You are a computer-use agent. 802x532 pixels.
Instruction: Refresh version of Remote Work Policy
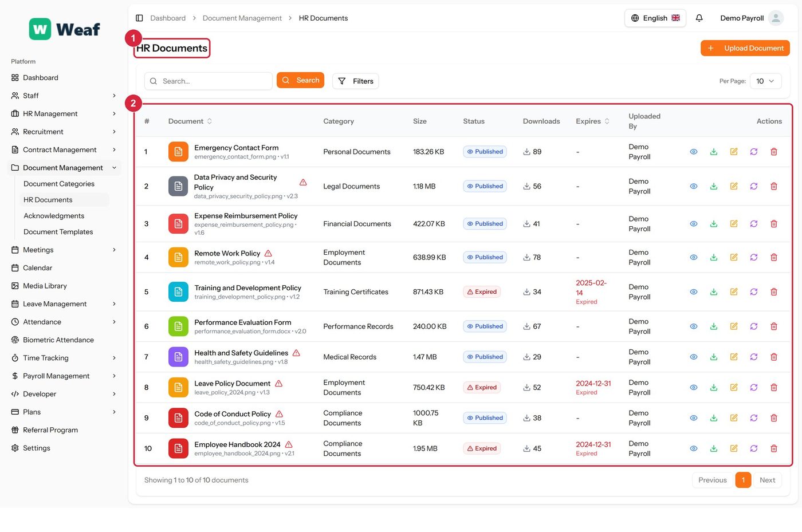point(754,257)
